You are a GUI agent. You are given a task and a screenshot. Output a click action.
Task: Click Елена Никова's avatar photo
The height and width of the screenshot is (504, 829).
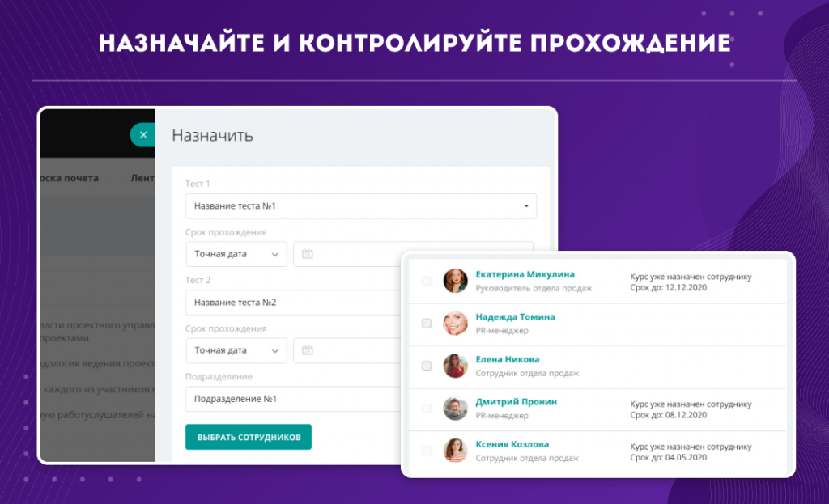456,366
